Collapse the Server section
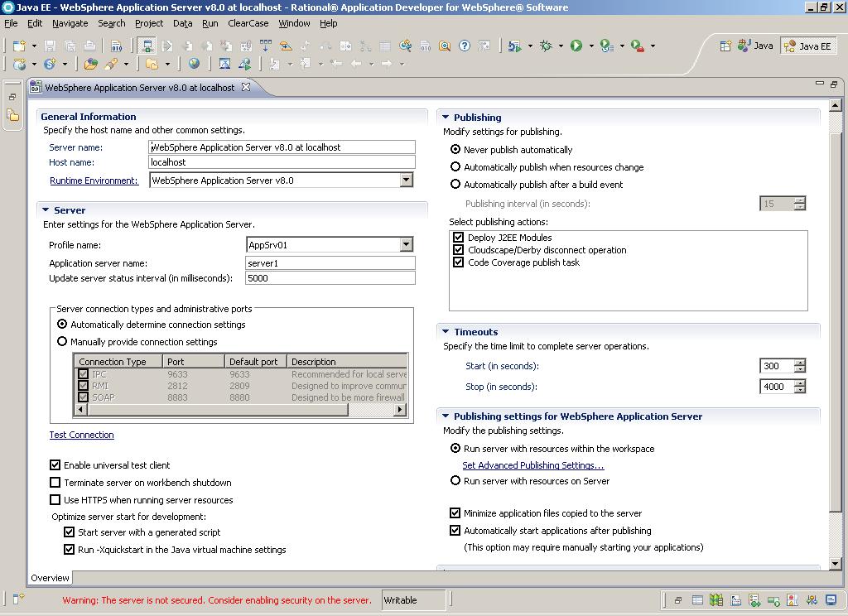Image resolution: width=848 pixels, height=616 pixels. click(x=46, y=209)
